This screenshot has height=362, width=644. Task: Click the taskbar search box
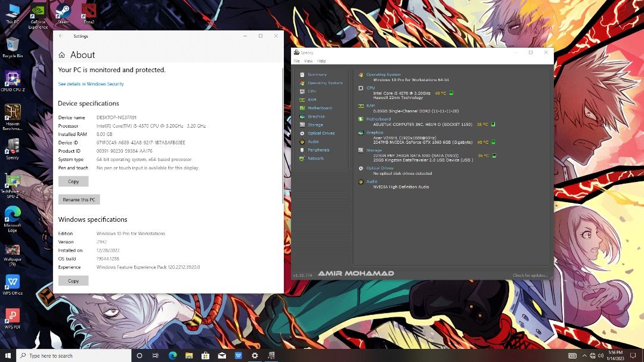point(73,355)
